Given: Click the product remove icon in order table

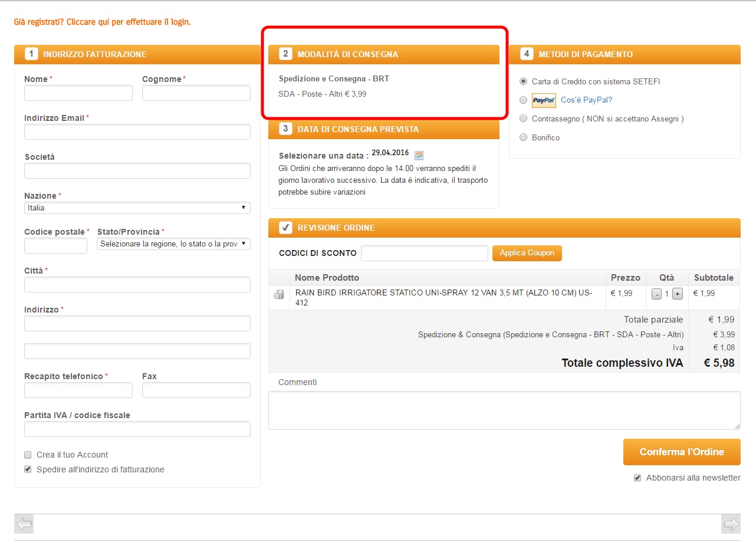Looking at the screenshot, I should pos(279,294).
